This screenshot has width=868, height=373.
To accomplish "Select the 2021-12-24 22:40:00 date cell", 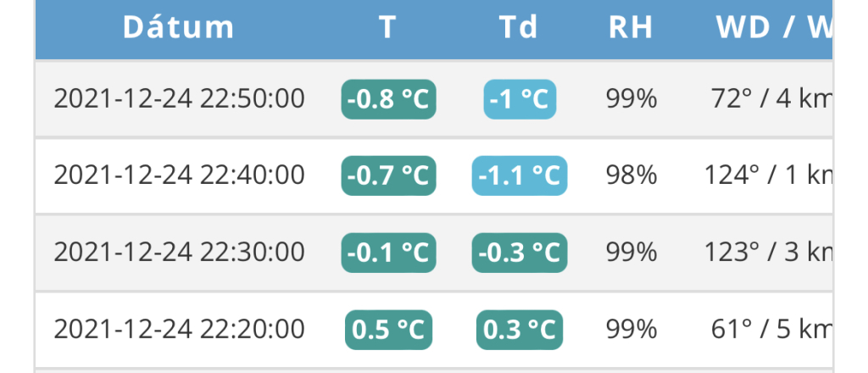I will [x=179, y=175].
